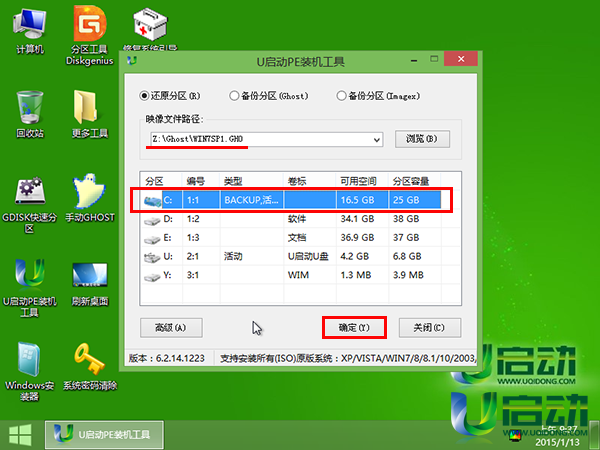Select 备份分区(Ghost) radio button
The height and width of the screenshot is (450, 600).
[x=234, y=96]
